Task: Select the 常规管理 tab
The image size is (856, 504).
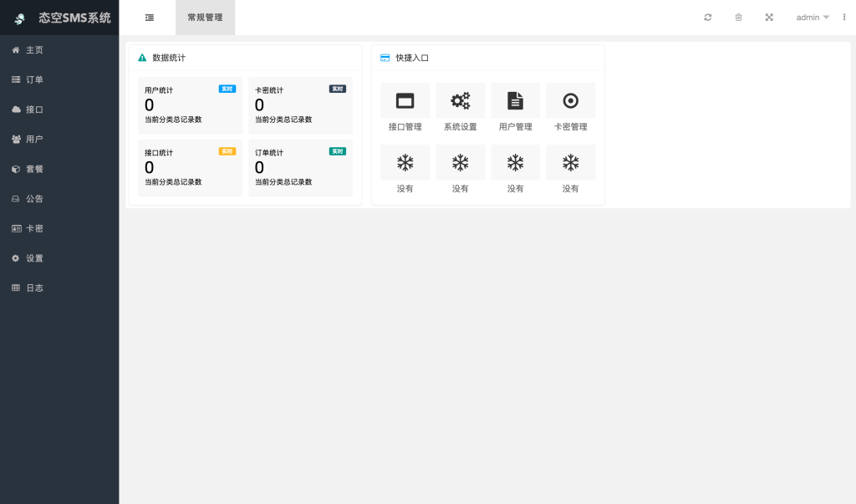Action: pos(205,18)
